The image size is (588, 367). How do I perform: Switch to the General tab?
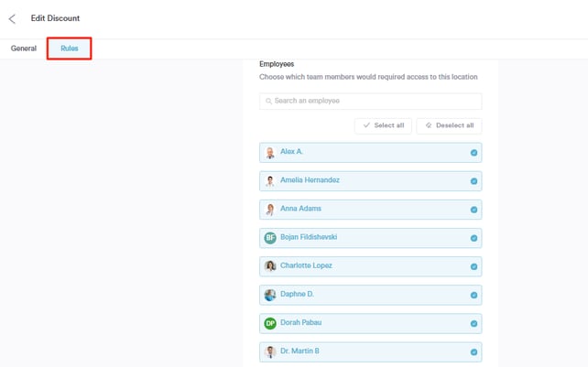[24, 49]
